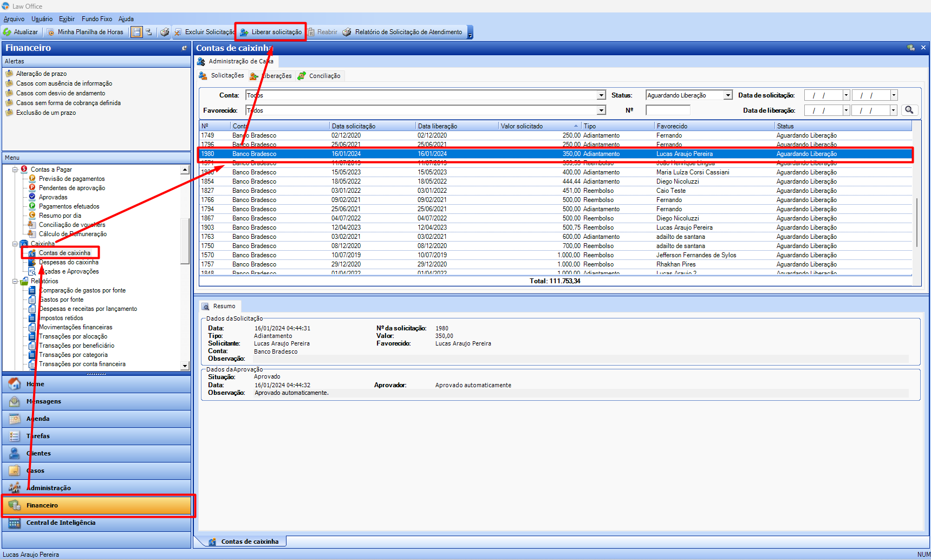
Task: Click the printer icon in toolbar
Action: (x=165, y=32)
